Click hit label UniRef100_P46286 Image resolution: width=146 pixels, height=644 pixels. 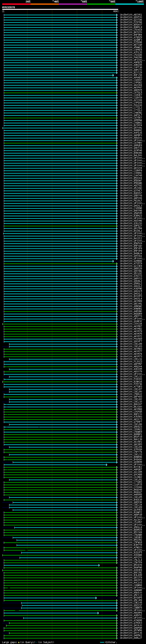[x=131, y=58]
